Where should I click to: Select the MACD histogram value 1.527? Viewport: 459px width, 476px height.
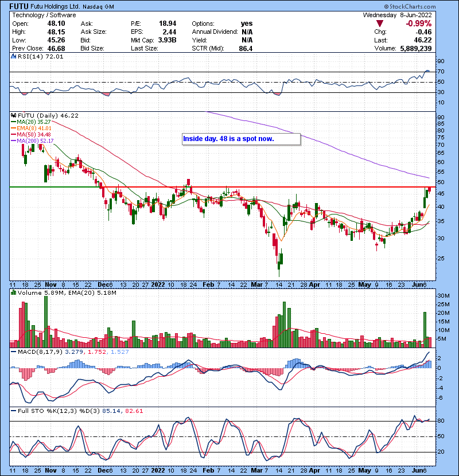coord(120,352)
